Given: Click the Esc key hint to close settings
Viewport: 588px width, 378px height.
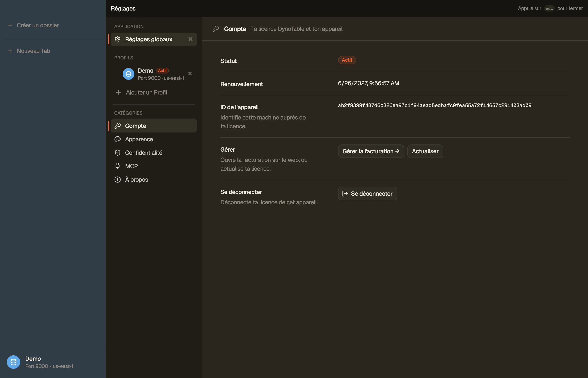Looking at the screenshot, I should [x=549, y=8].
